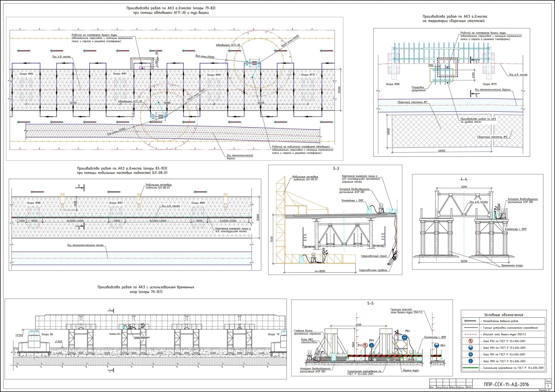The image size is (555, 392).
Task: Select the M09 safety harness sign in legend
Action: (470, 361)
